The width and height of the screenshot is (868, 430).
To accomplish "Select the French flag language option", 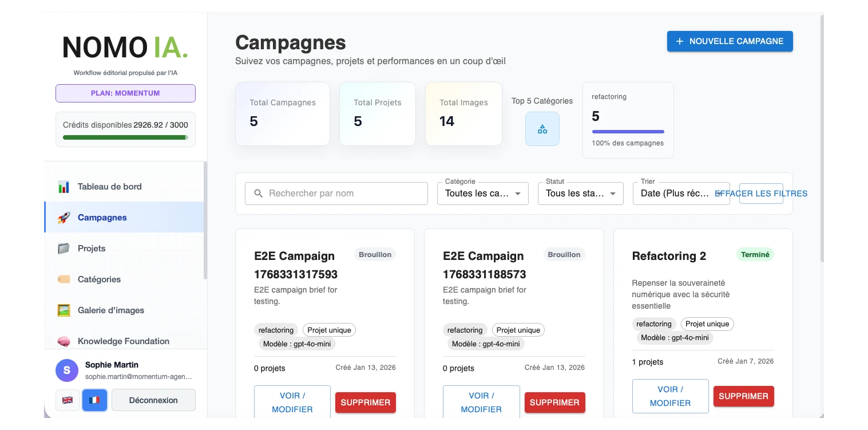I will pos(94,400).
